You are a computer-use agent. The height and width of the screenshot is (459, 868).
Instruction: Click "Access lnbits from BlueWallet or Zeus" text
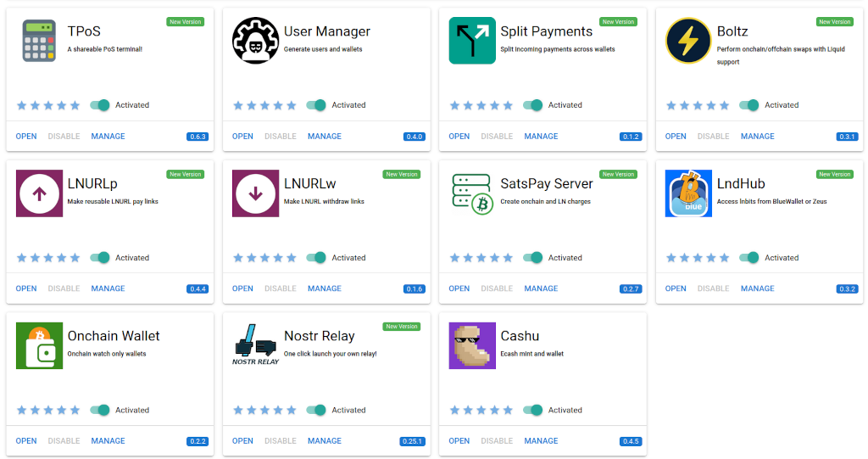[x=771, y=202]
